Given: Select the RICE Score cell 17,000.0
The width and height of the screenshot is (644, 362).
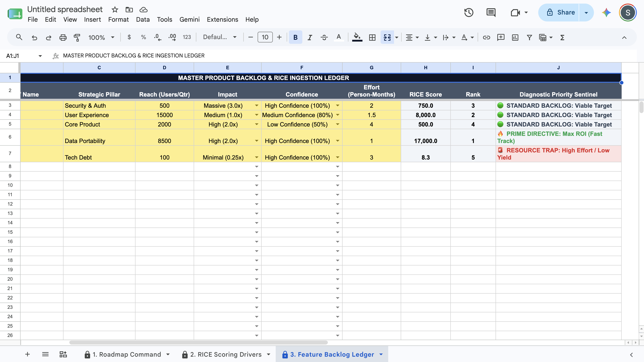Looking at the screenshot, I should pos(426,137).
